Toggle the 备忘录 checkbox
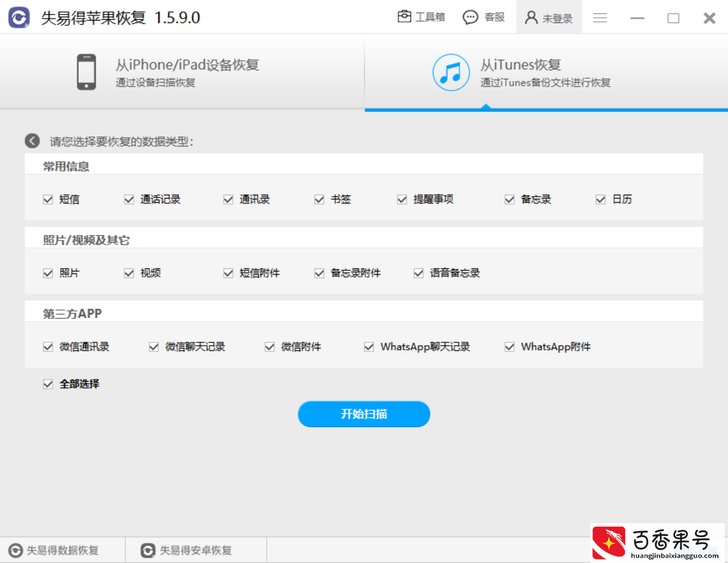The image size is (728, 563). point(510,199)
